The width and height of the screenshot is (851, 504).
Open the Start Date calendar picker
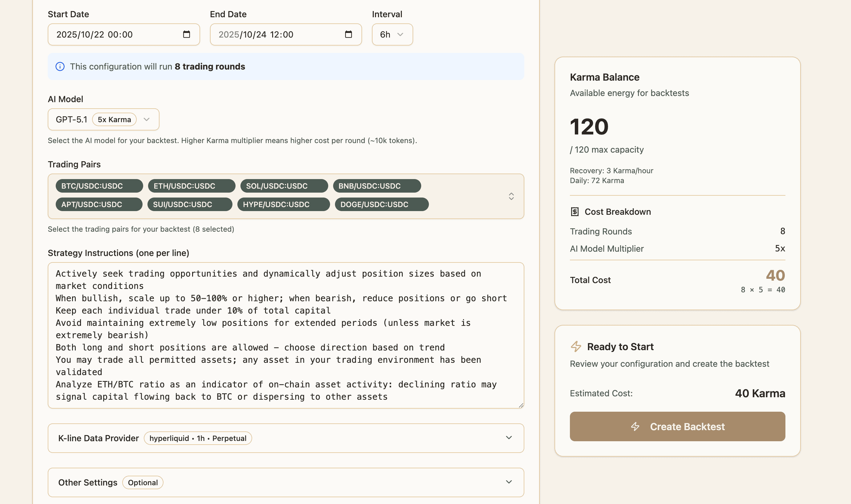coord(186,34)
